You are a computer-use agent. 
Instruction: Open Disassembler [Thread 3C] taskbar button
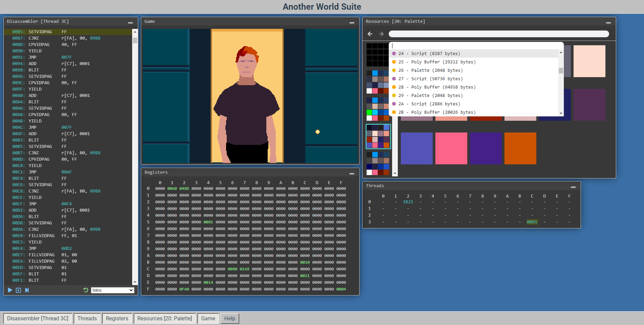click(x=38, y=318)
